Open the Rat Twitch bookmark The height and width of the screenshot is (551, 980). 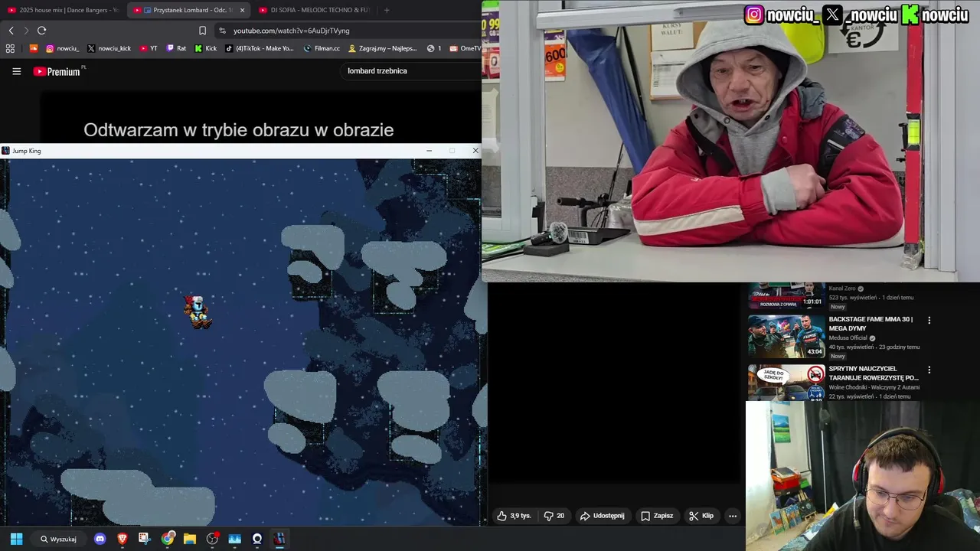pyautogui.click(x=176, y=48)
